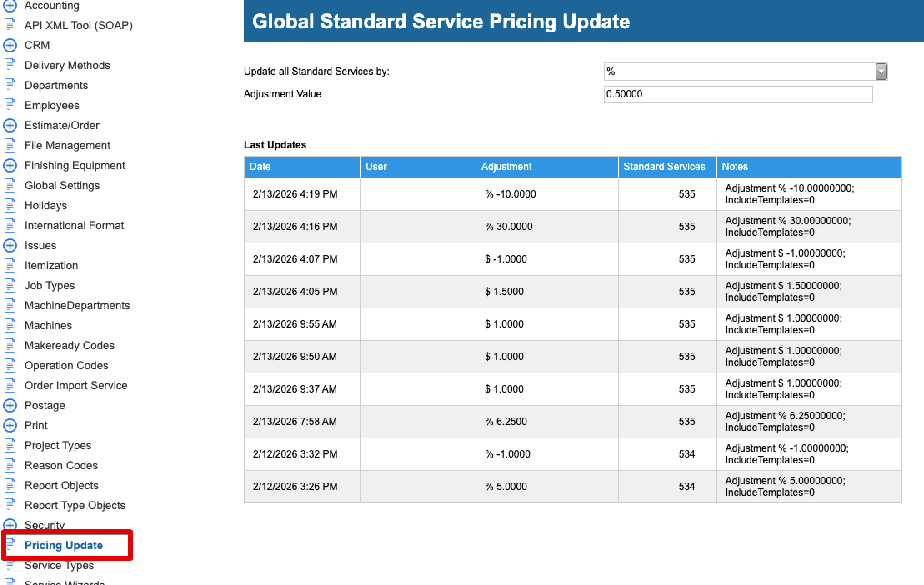Expand the Security plus icon
This screenshot has width=924, height=585.
point(10,525)
